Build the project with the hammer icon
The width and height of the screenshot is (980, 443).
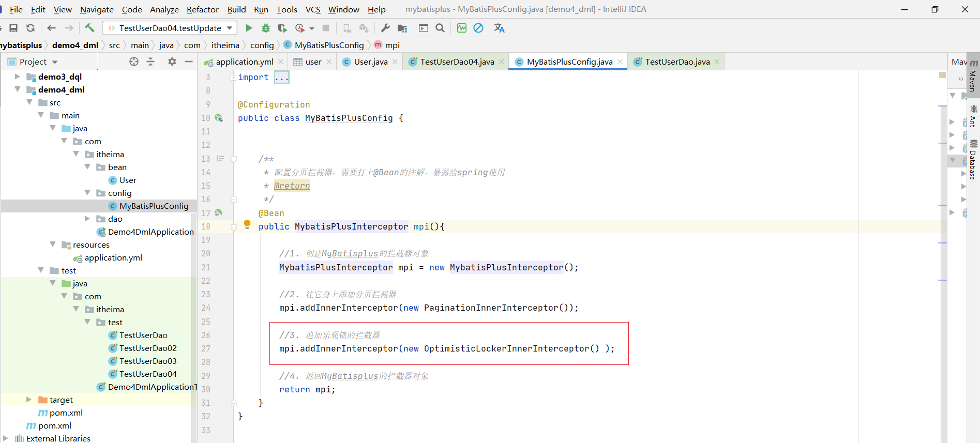[89, 28]
